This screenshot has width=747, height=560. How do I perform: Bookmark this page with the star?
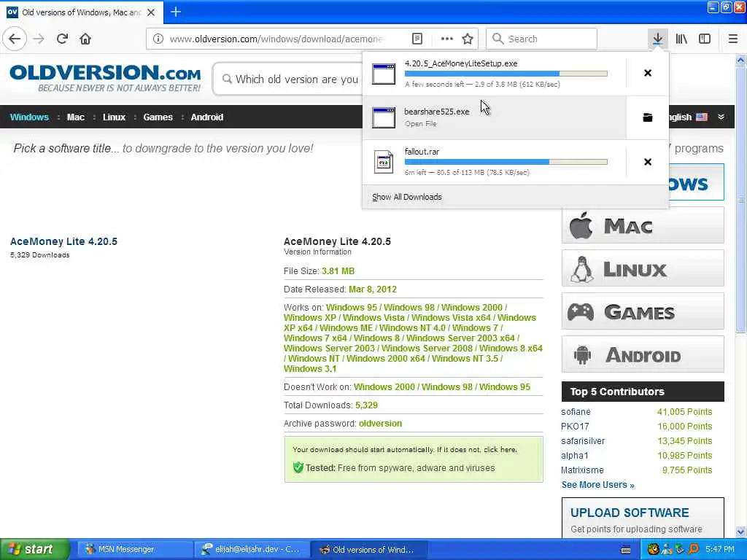tap(468, 39)
